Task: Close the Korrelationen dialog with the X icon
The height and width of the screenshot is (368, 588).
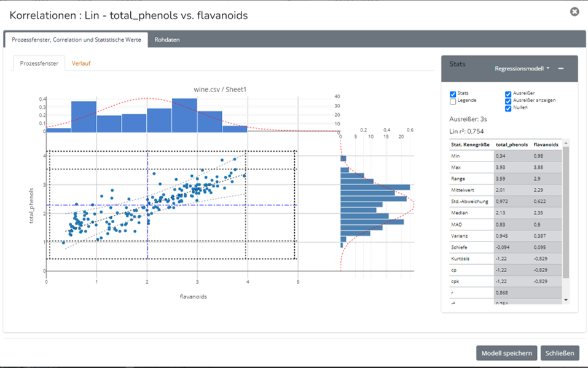Action: point(574,12)
